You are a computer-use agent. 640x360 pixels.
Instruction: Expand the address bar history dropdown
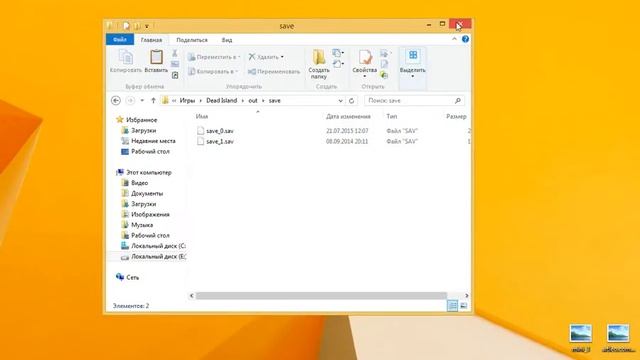[340, 101]
